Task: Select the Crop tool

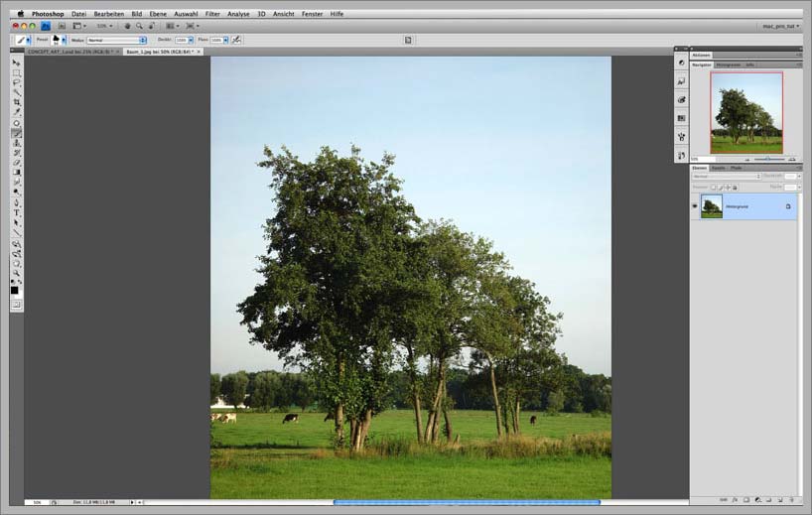Action: (x=17, y=102)
